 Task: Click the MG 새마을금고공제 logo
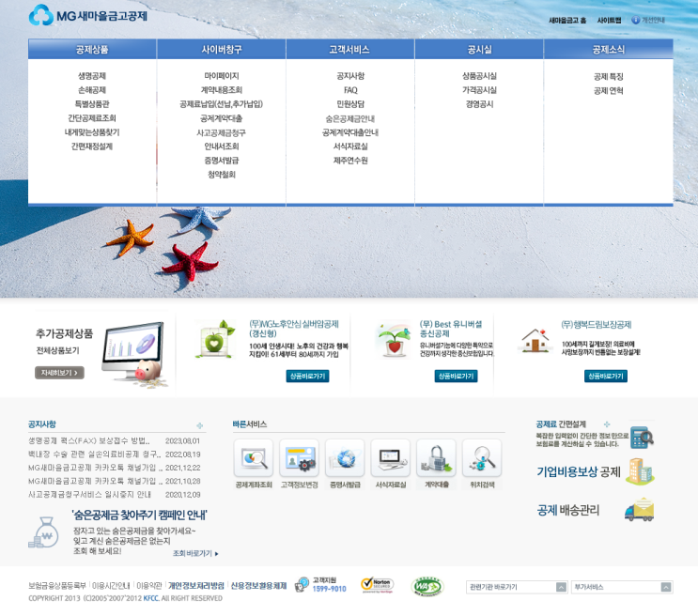click(x=88, y=16)
